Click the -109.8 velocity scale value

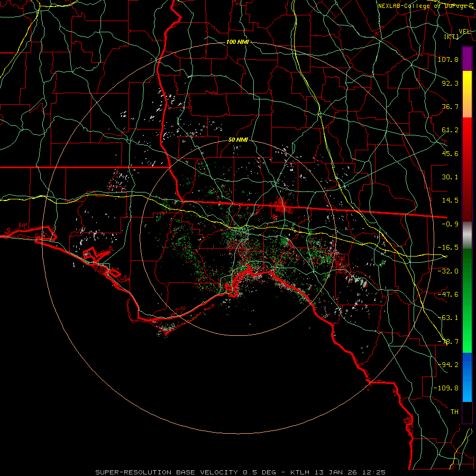point(446,388)
